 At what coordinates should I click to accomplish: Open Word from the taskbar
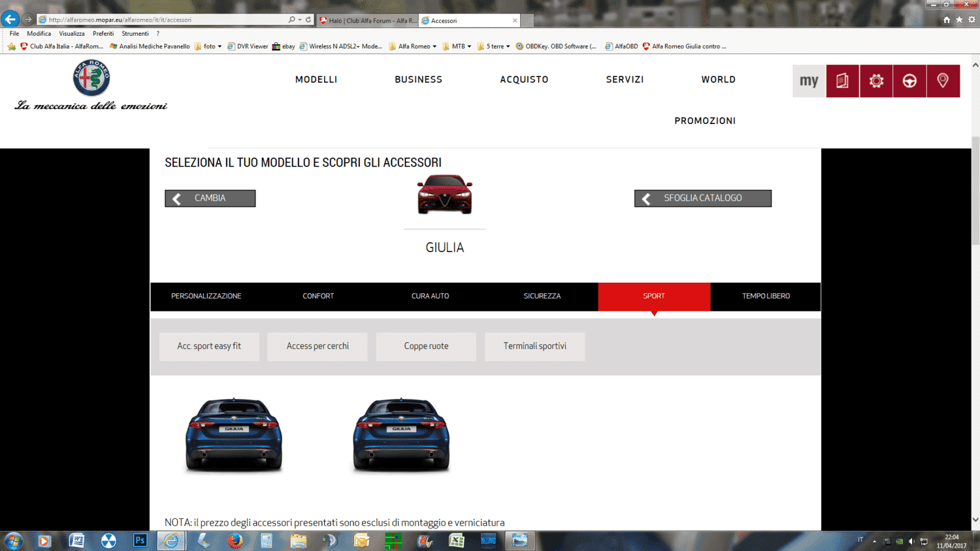click(76, 541)
